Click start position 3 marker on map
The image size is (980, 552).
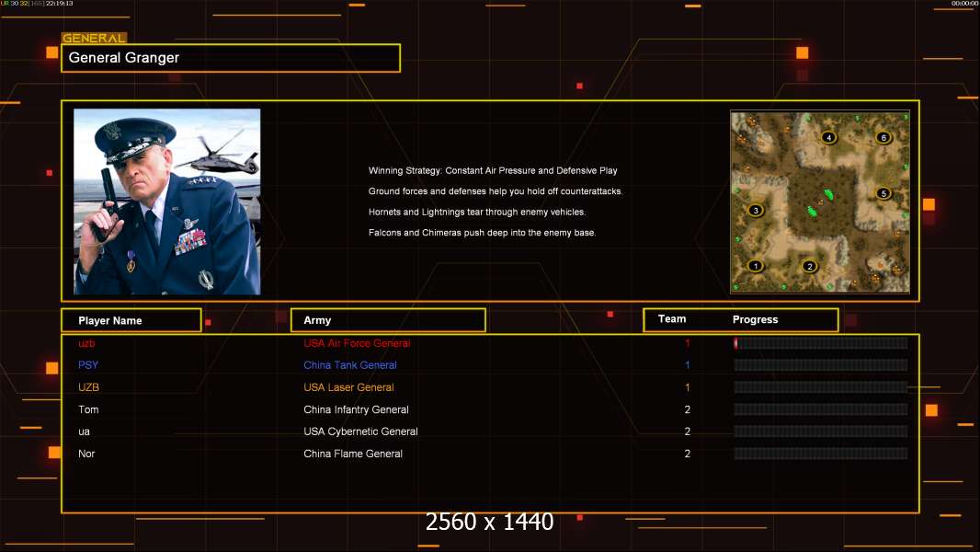pyautogui.click(x=756, y=210)
